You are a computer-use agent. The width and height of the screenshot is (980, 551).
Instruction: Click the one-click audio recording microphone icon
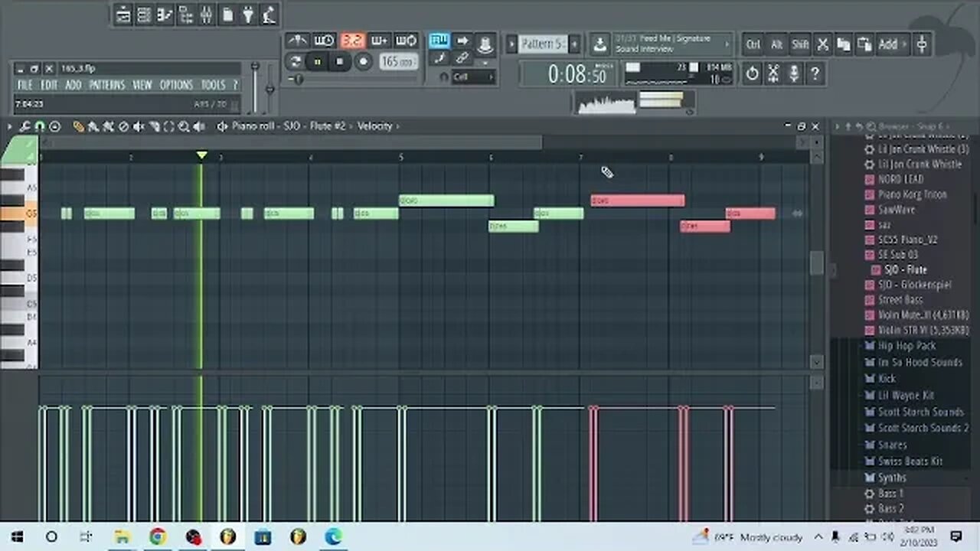(x=795, y=73)
